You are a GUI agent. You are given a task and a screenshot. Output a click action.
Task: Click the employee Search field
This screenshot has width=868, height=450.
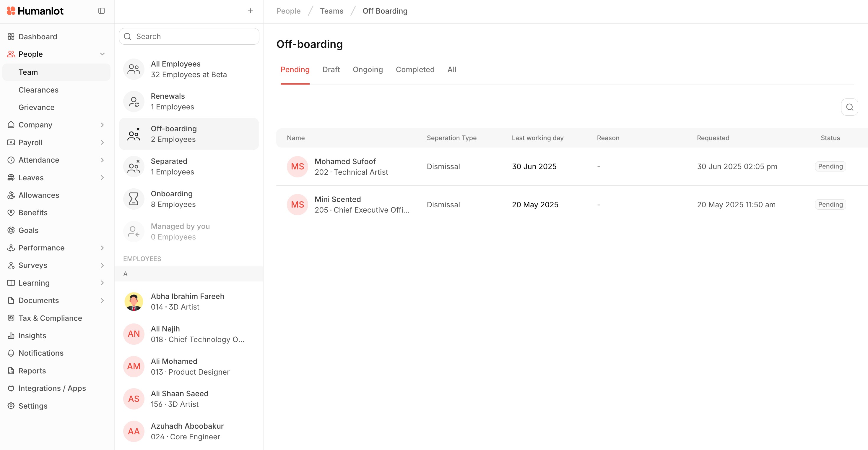pos(189,36)
